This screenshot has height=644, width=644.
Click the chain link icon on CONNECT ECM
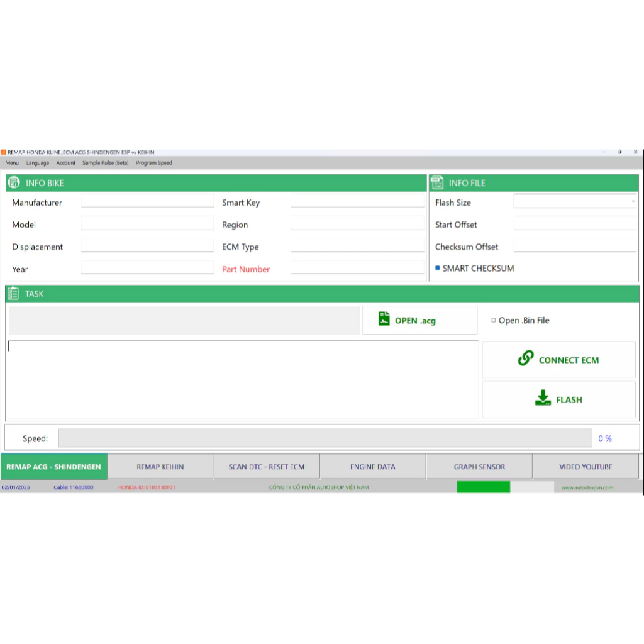[x=526, y=358]
